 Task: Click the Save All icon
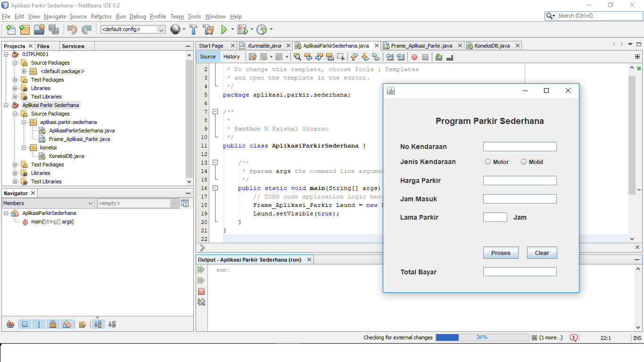coord(54,29)
